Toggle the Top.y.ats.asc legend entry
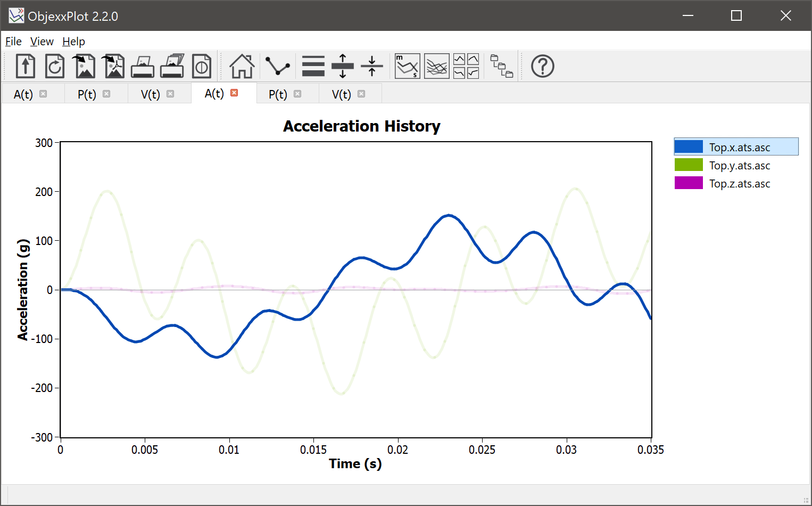The width and height of the screenshot is (812, 506). coord(739,165)
